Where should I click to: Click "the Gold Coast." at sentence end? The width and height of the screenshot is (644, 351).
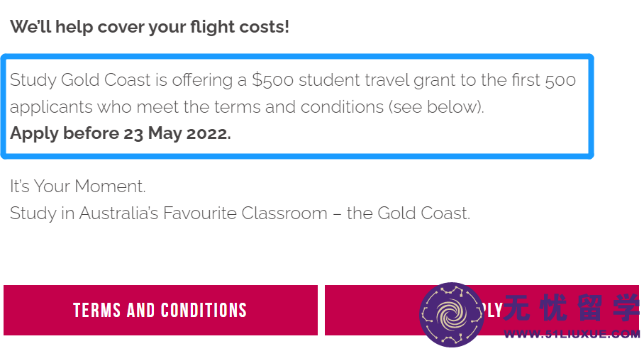pyautogui.click(x=409, y=213)
